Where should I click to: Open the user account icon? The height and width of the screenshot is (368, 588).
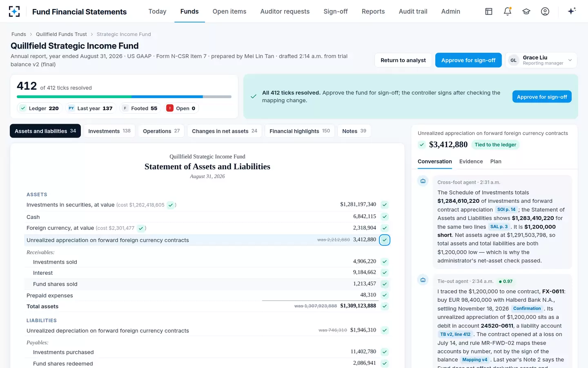pos(545,11)
